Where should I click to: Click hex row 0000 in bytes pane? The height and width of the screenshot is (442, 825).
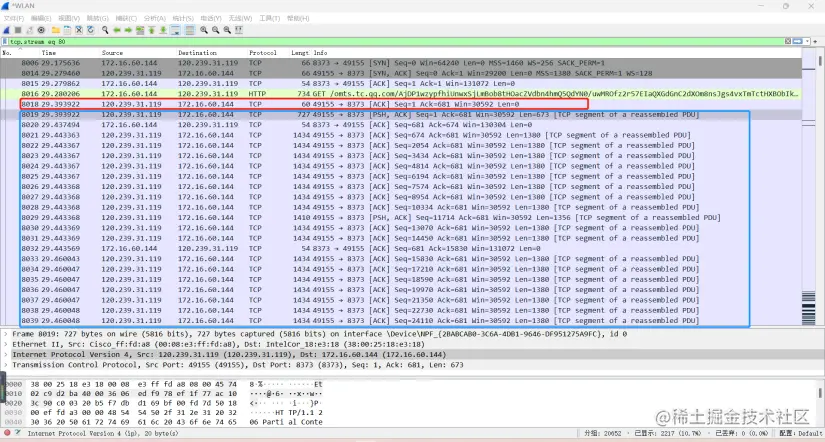pos(163,384)
